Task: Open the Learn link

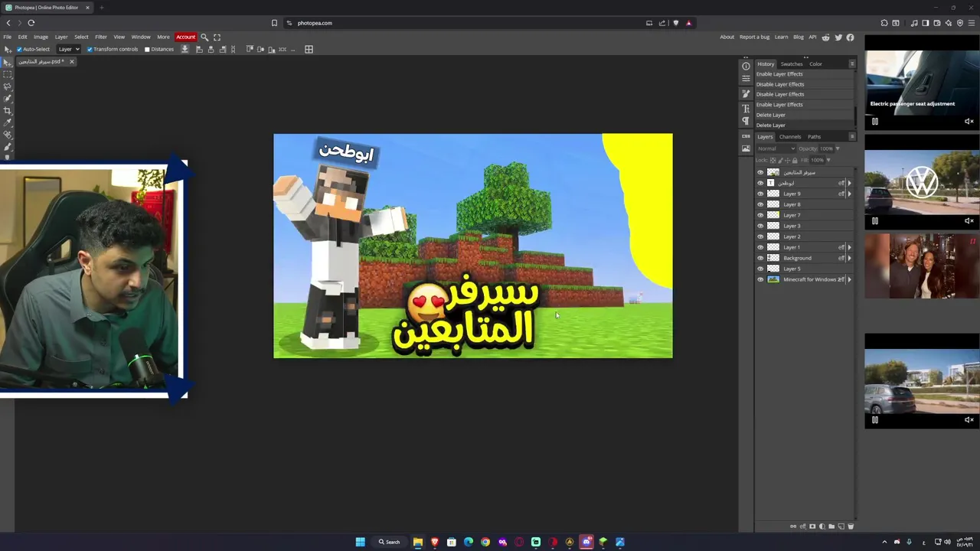Action: point(781,37)
